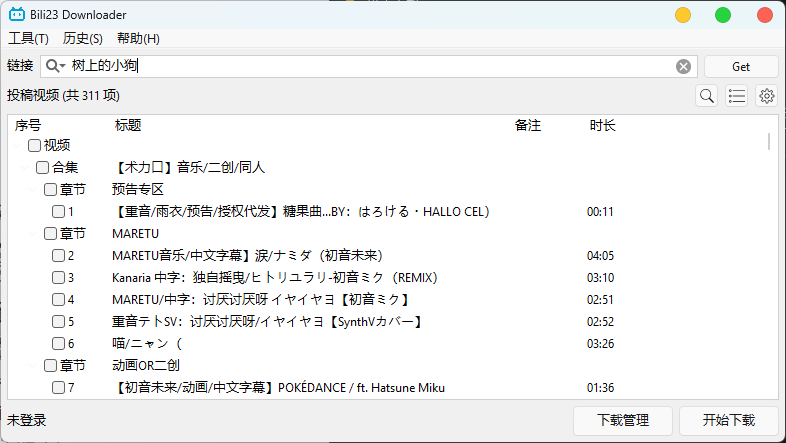Click the 开始下载 button
This screenshot has height=443, width=786.
click(729, 420)
